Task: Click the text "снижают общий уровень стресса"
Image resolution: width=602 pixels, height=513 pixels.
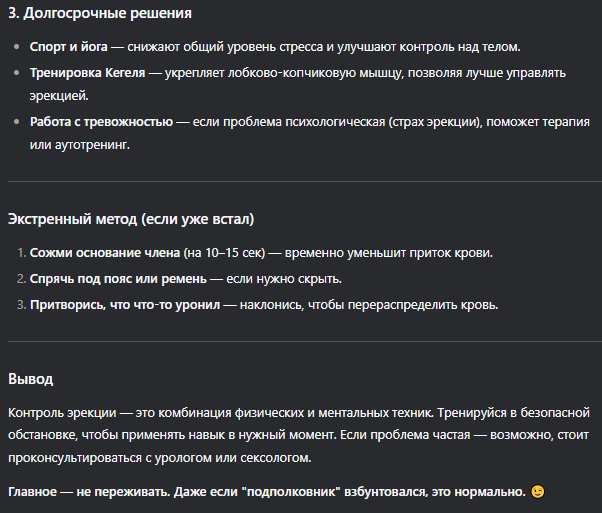Action: (225, 46)
